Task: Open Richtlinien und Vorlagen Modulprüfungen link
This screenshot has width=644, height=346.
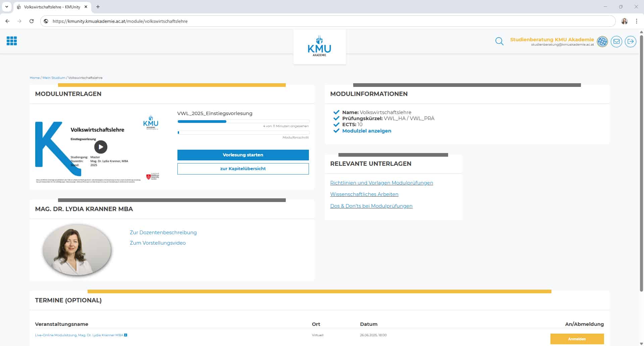Action: [x=381, y=183]
